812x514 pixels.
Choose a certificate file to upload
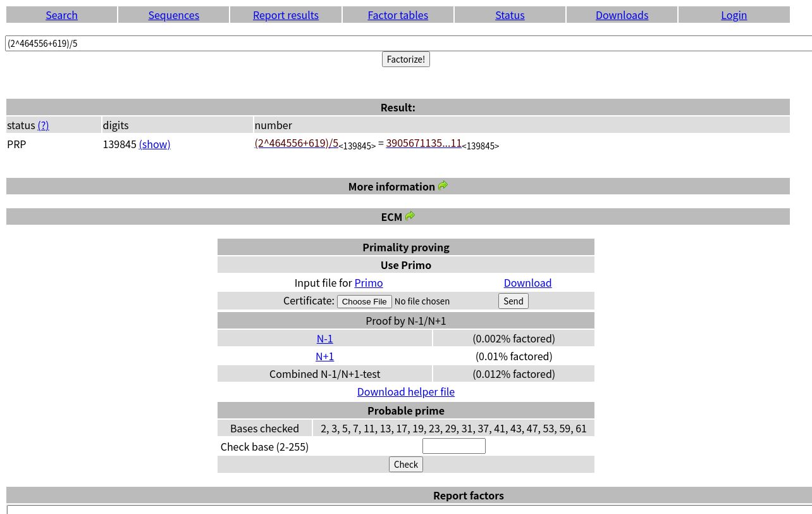point(364,301)
